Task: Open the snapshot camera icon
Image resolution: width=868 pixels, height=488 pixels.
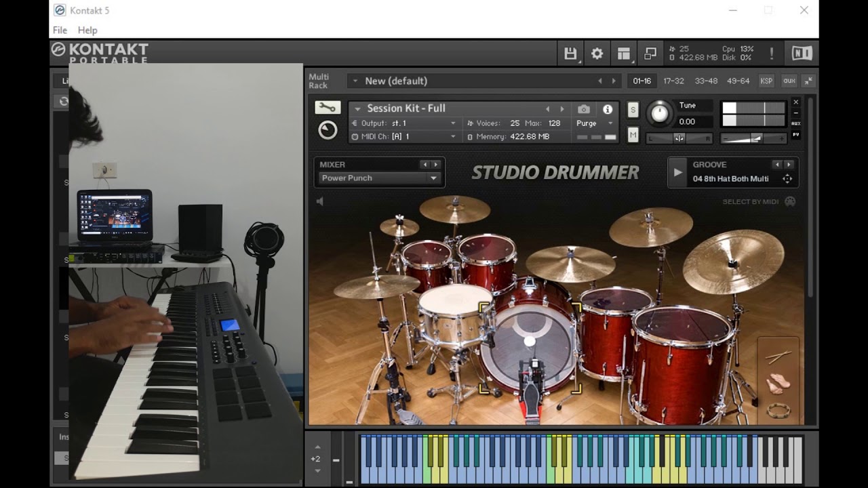Action: click(x=583, y=108)
